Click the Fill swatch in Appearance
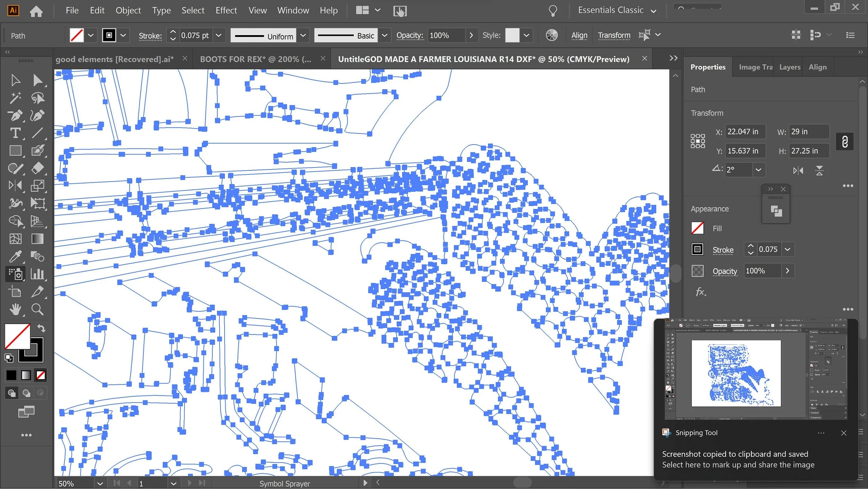Image resolution: width=868 pixels, height=489 pixels. click(697, 228)
